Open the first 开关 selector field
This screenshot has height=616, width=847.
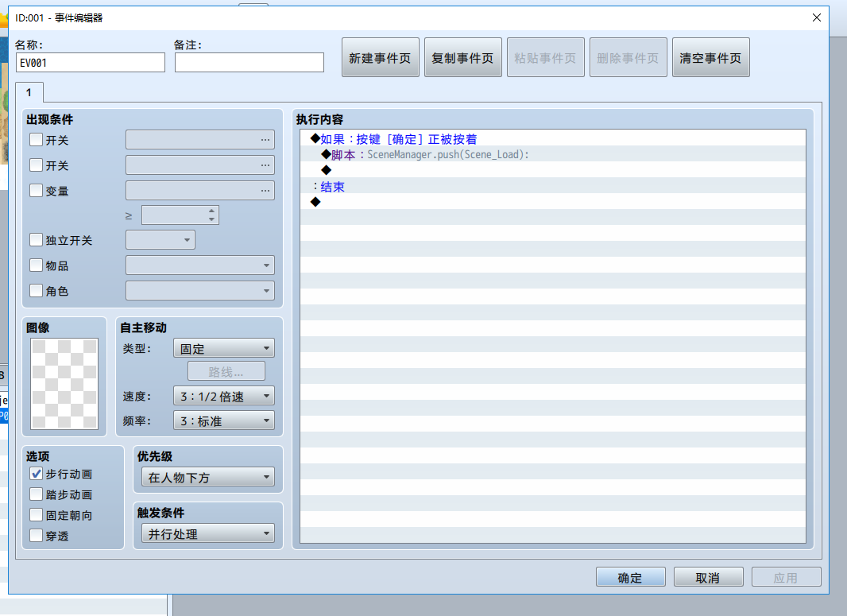pyautogui.click(x=200, y=139)
